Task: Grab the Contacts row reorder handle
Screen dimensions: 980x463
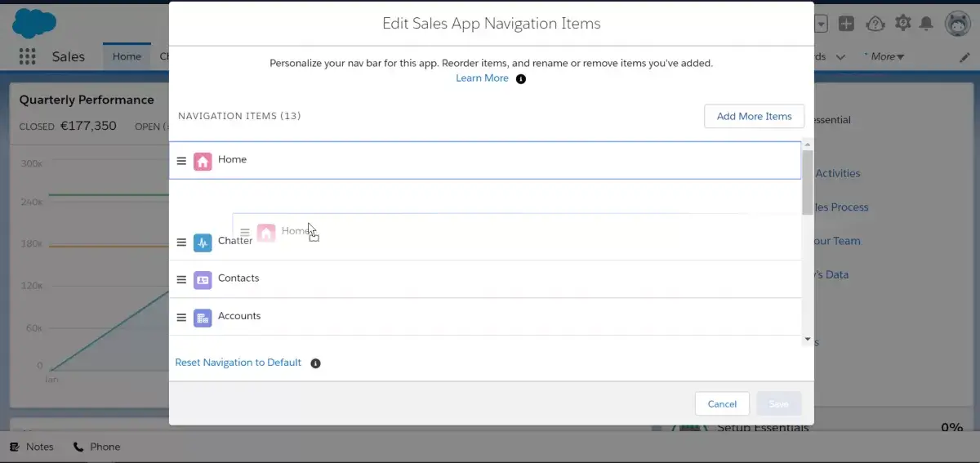Action: (181, 279)
